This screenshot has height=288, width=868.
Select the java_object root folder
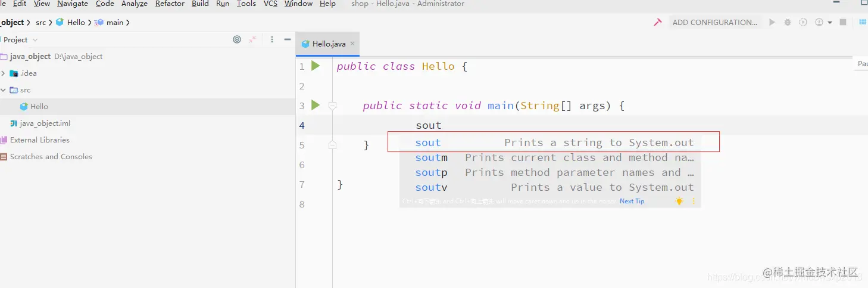30,57
